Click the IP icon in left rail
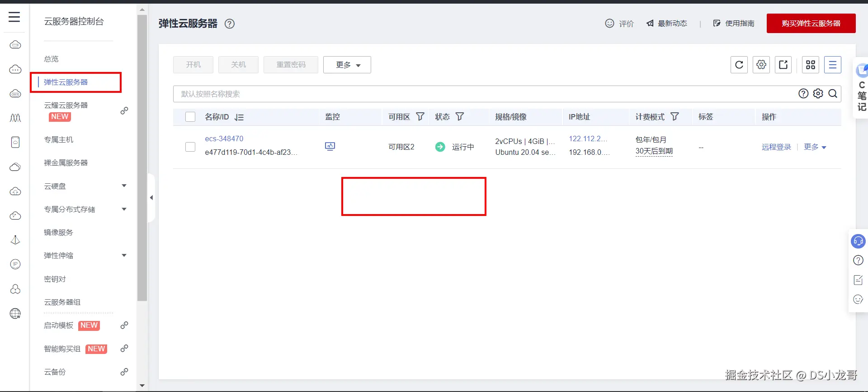Screen dimensions: 868x392 [15, 264]
